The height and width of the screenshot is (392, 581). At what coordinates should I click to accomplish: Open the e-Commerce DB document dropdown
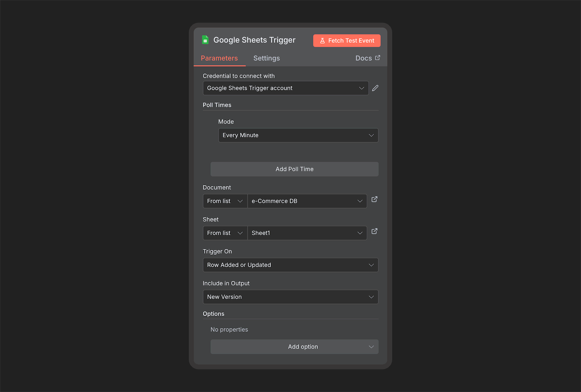click(x=307, y=201)
